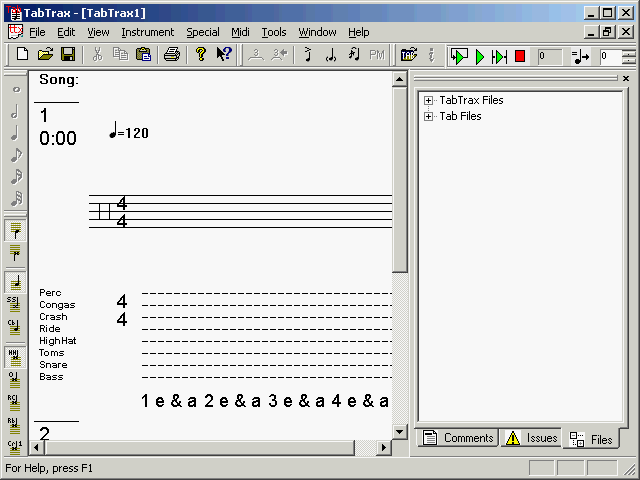Image resolution: width=640 pixels, height=480 pixels.
Task: Click the flam/grace note icon
Action: pyautogui.click(x=308, y=55)
